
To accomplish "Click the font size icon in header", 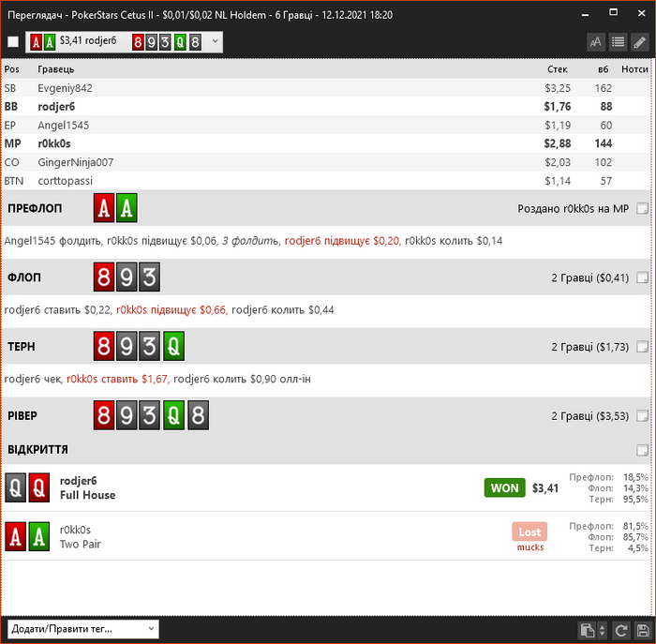I will click(x=596, y=42).
